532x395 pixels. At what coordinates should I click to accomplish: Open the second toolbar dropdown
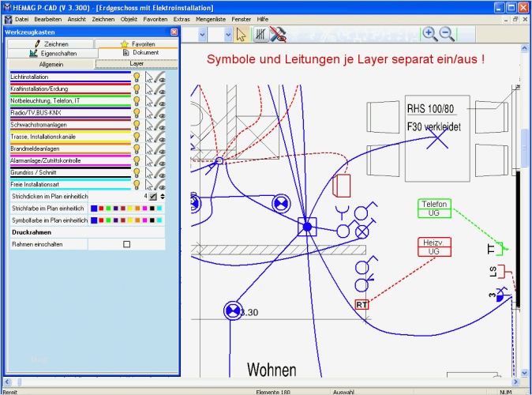228,34
